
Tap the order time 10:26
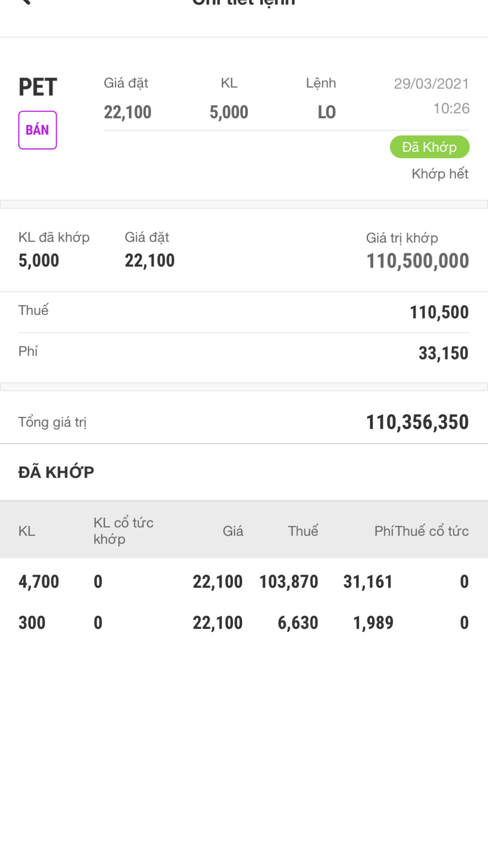pos(451,108)
